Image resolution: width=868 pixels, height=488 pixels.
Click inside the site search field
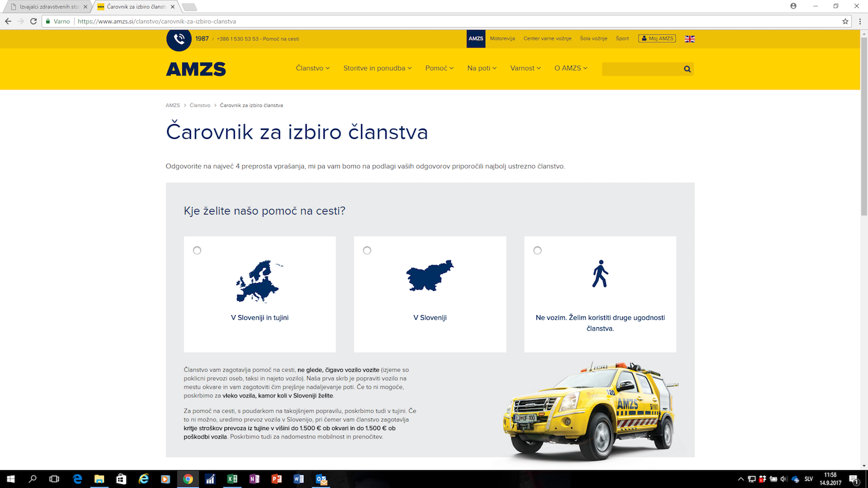[x=641, y=69]
